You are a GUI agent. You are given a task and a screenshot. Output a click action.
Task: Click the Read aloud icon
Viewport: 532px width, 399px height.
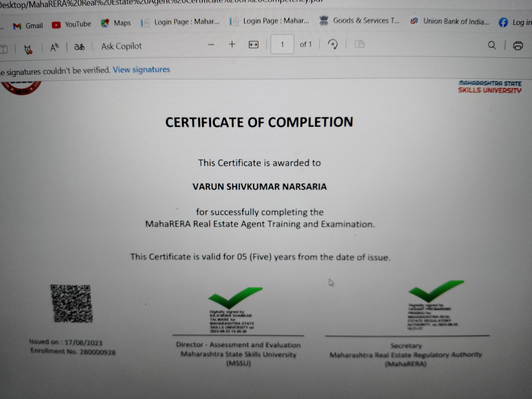pos(54,47)
